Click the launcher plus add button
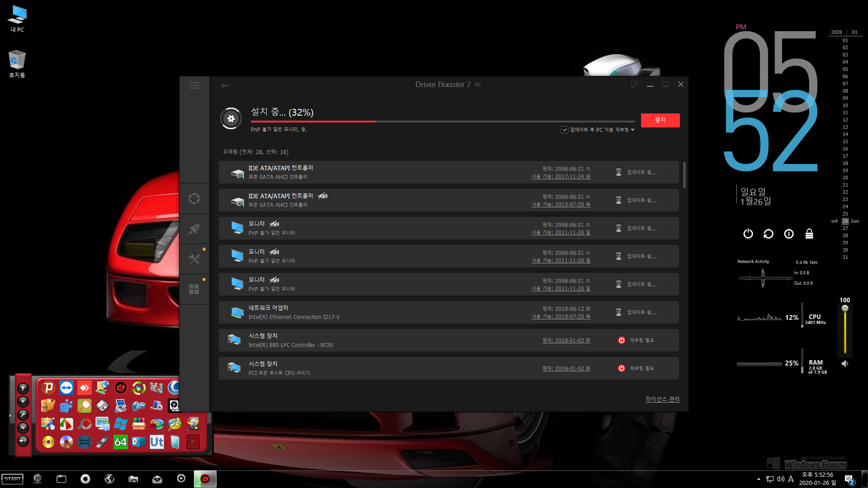The width and height of the screenshot is (868, 488). click(23, 401)
